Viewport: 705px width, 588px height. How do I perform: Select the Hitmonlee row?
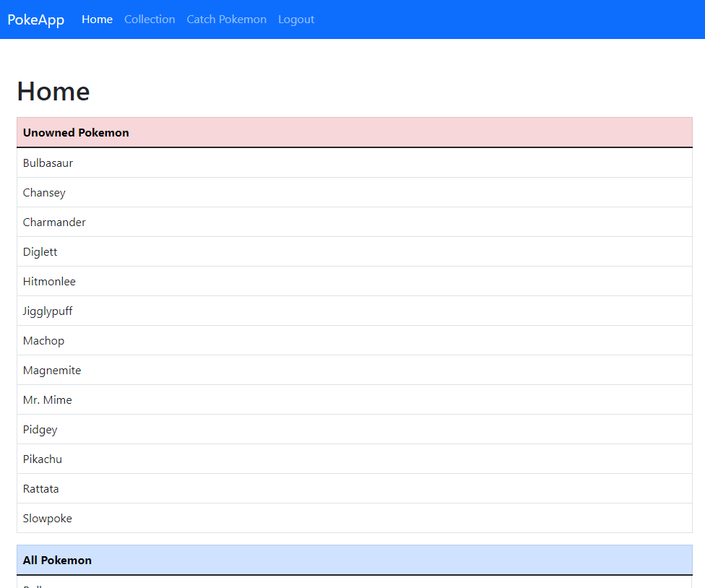click(354, 282)
